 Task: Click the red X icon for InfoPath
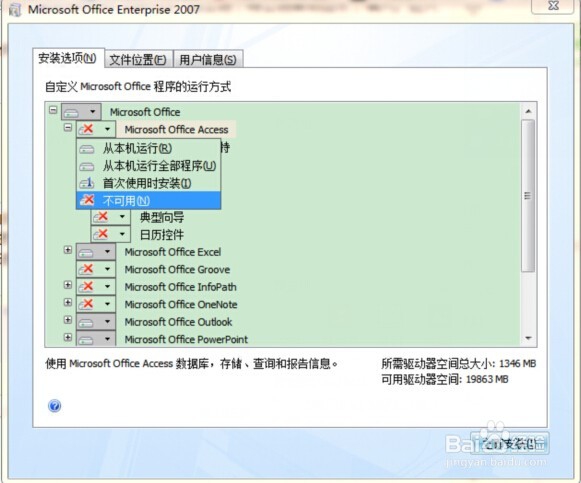click(86, 287)
